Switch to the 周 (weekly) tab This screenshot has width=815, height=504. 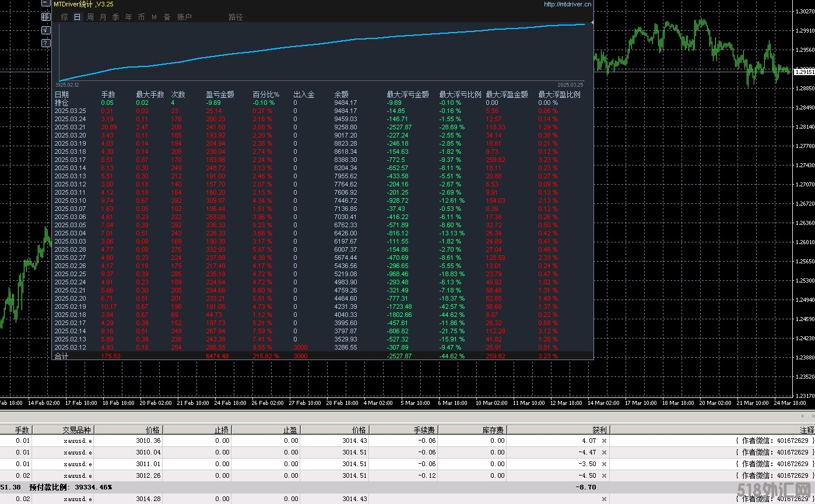coord(90,17)
